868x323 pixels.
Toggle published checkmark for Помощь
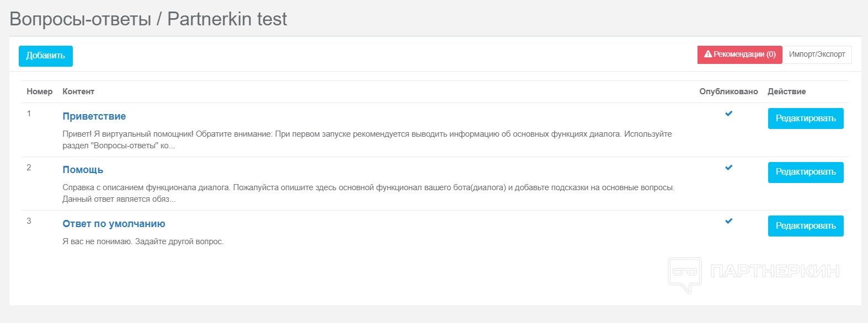[728, 168]
